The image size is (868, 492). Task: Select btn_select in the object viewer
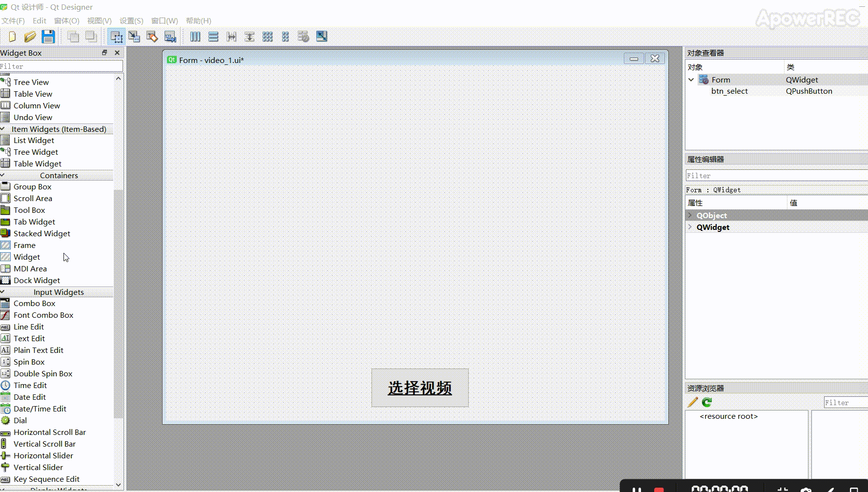coord(729,91)
